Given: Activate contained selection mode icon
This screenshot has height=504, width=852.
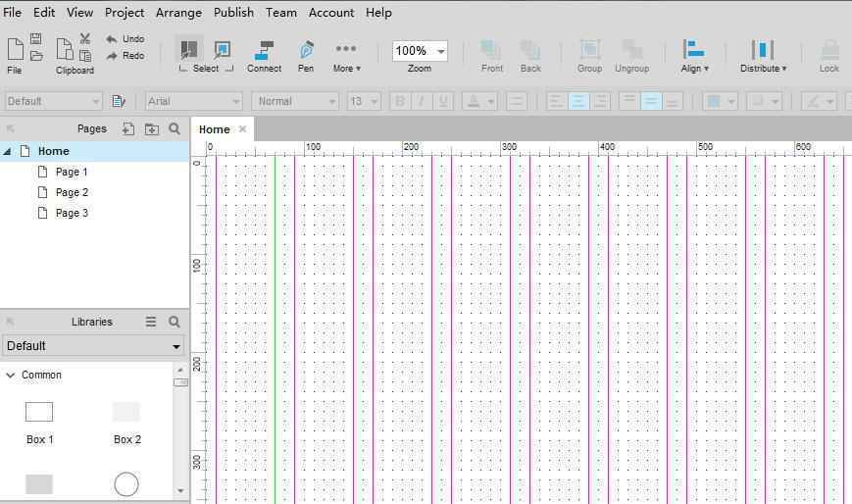Looking at the screenshot, I should coord(223,50).
